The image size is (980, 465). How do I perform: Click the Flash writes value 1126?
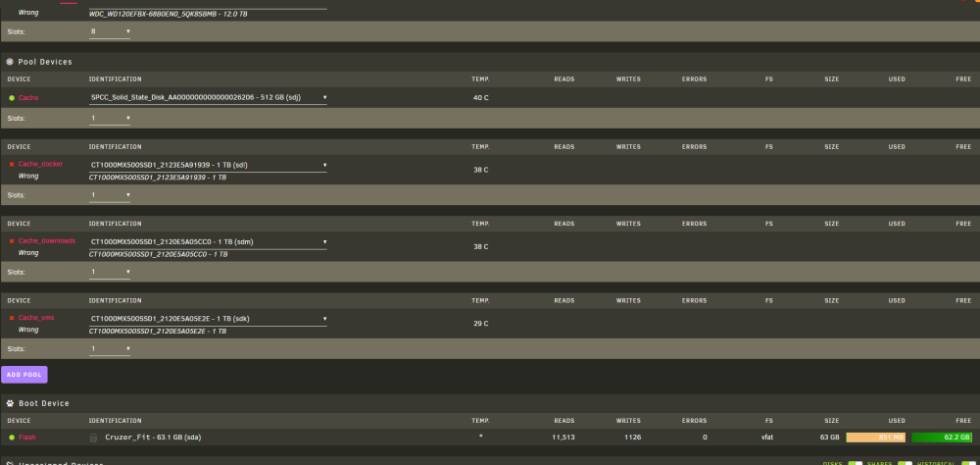tap(632, 438)
